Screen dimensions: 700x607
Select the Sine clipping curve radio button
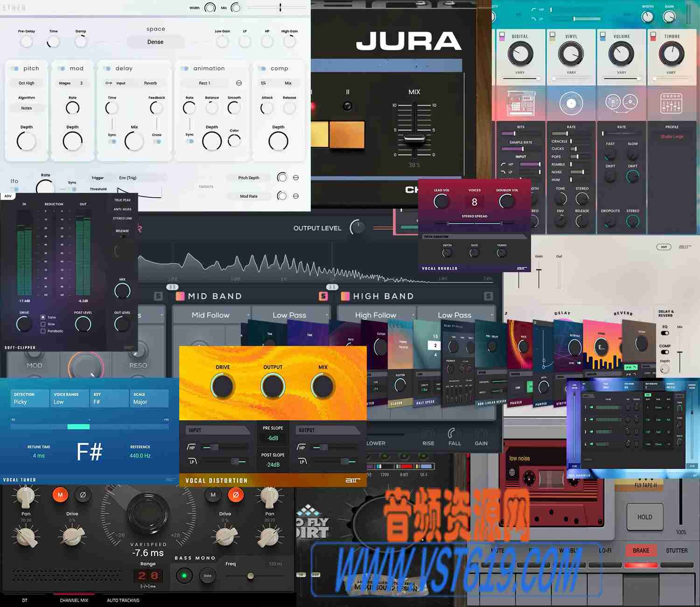coord(43,324)
